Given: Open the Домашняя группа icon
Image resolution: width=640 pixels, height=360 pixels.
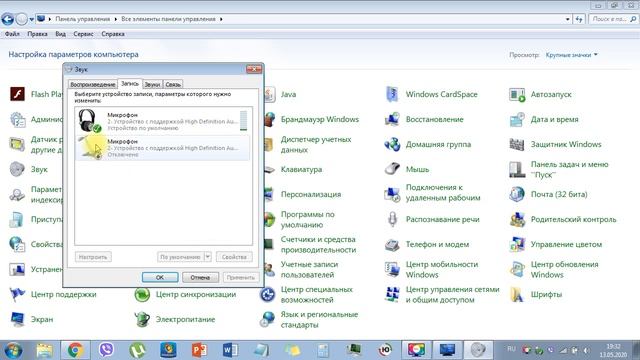Looking at the screenshot, I should pyautogui.click(x=392, y=144).
